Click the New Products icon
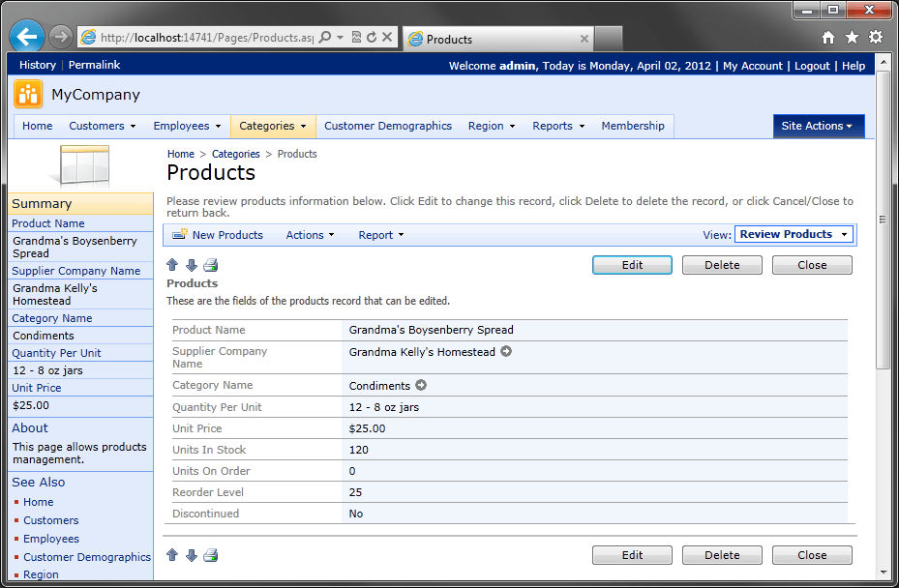The height and width of the screenshot is (588, 899). (x=181, y=235)
